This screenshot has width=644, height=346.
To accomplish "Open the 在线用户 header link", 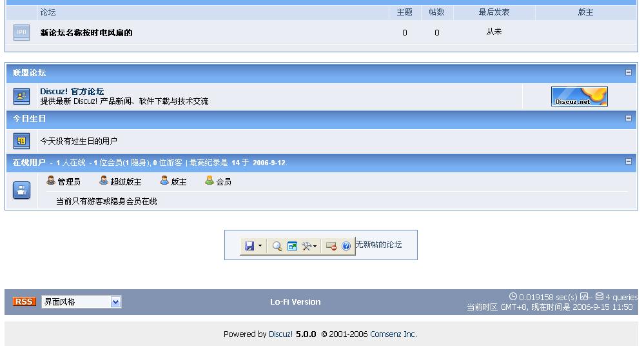I will pos(29,163).
